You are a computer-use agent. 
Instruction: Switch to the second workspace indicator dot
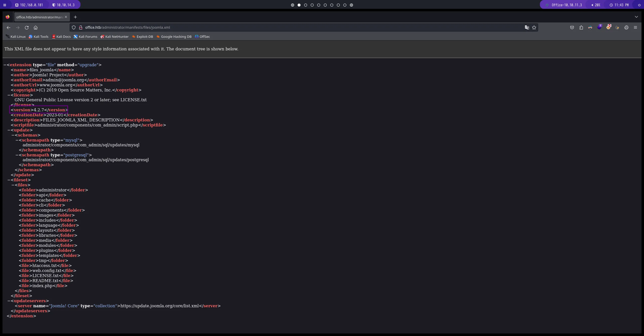click(x=299, y=5)
